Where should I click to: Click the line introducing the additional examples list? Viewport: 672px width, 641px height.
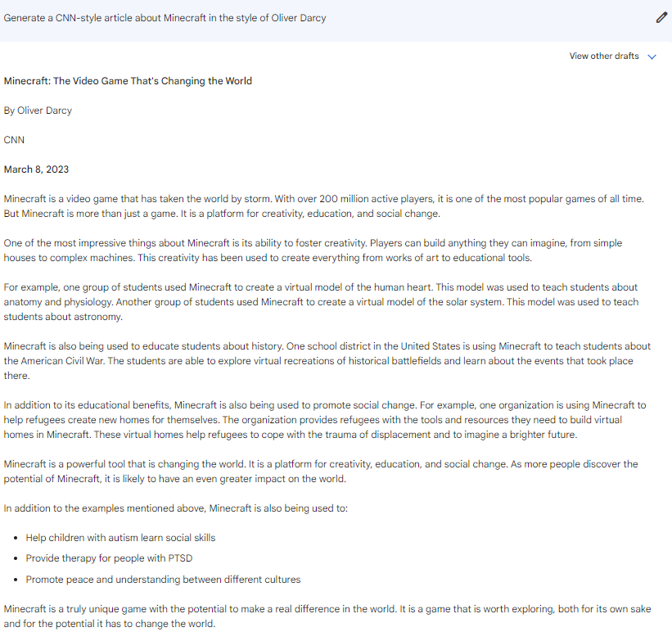[176, 508]
